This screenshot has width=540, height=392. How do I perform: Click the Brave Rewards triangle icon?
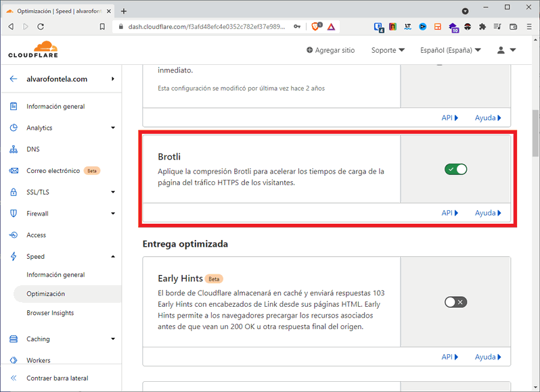point(331,26)
